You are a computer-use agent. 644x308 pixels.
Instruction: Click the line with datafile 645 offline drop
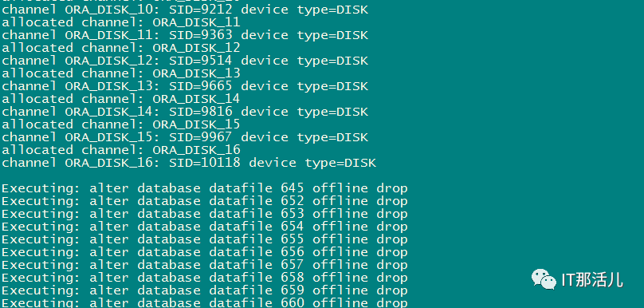[x=205, y=188]
